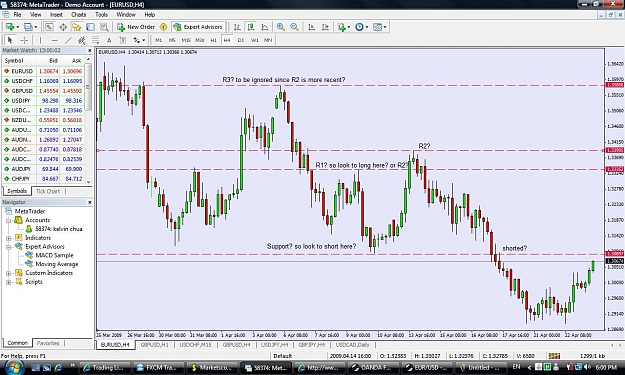625x375 pixels.
Task: Open the Strategy Tester icon
Action: tap(104, 27)
